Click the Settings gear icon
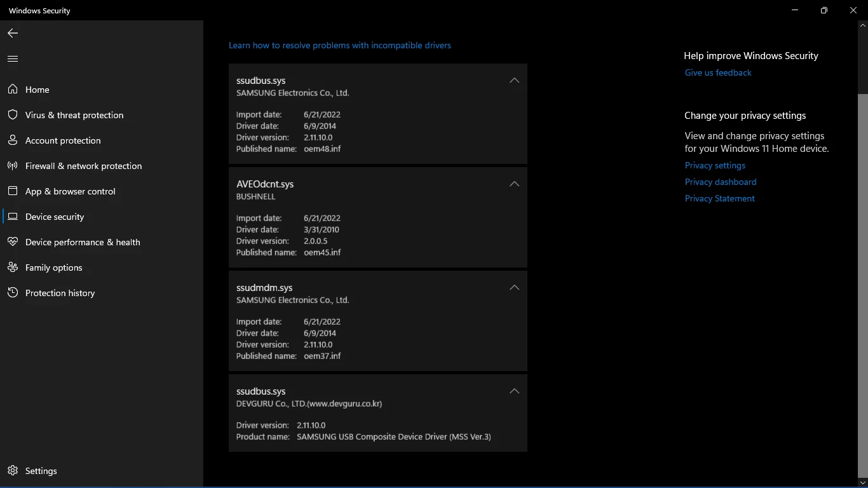Screen dimensions: 868x488 (x=13, y=471)
